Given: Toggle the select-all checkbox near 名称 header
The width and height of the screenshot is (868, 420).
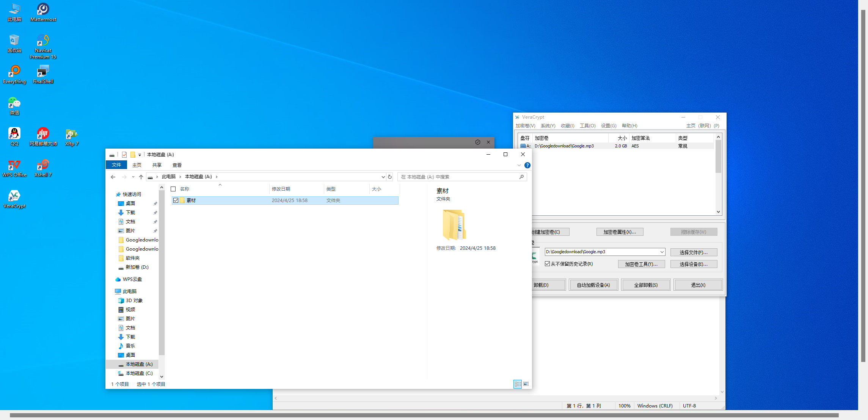Looking at the screenshot, I should [173, 189].
